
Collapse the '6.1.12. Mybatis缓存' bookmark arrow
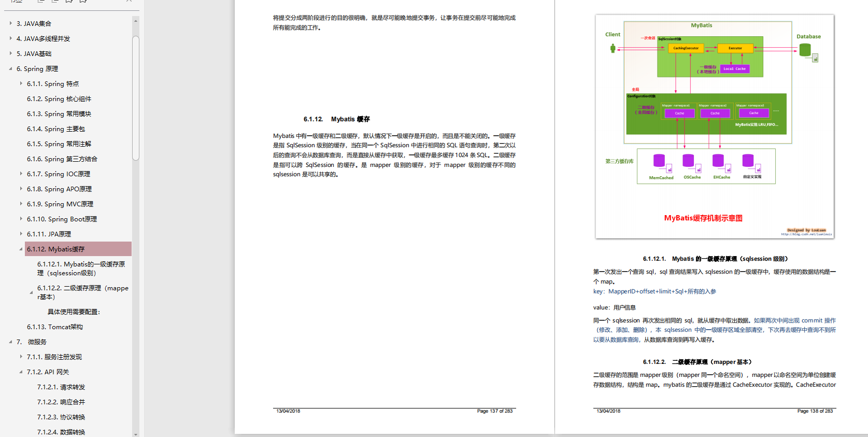tap(21, 249)
